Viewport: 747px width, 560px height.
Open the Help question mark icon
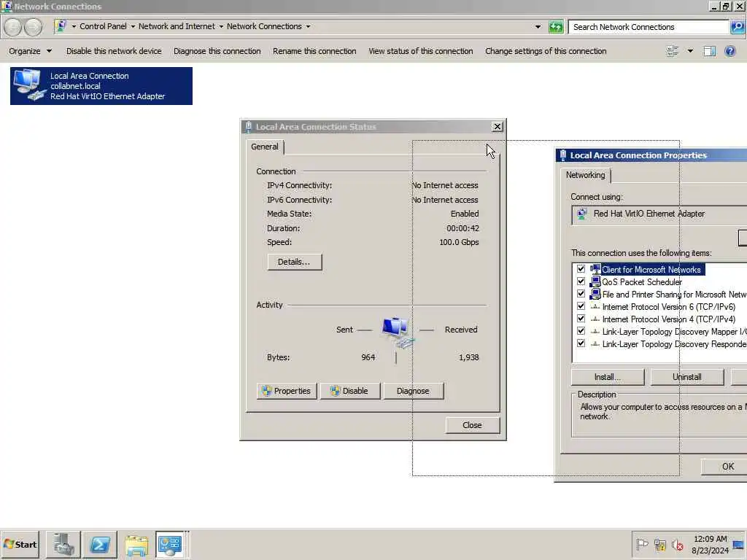coord(729,51)
